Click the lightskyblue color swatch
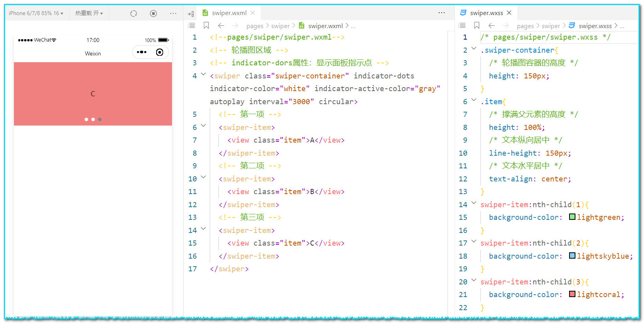This screenshot has width=644, height=326. pos(572,255)
